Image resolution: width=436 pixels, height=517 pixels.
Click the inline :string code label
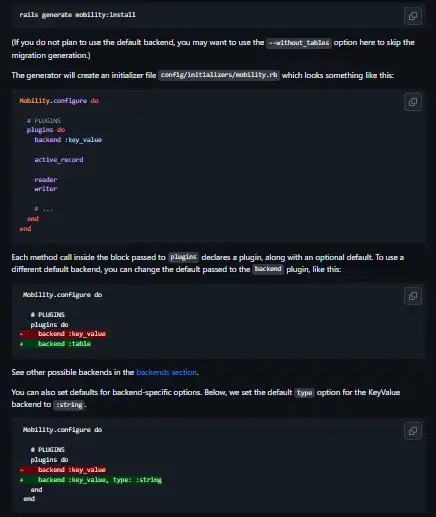69,405
